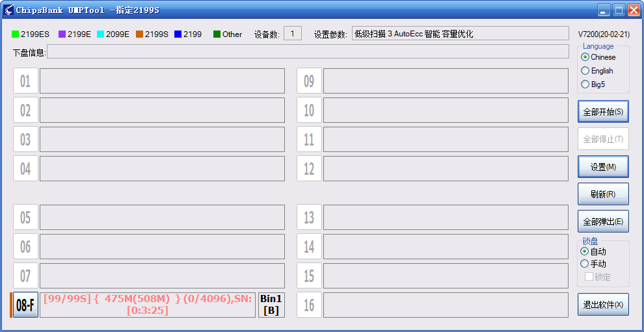This screenshot has height=332, width=644.
Task: Click the 设置参数 parameters field
Action: pos(460,34)
